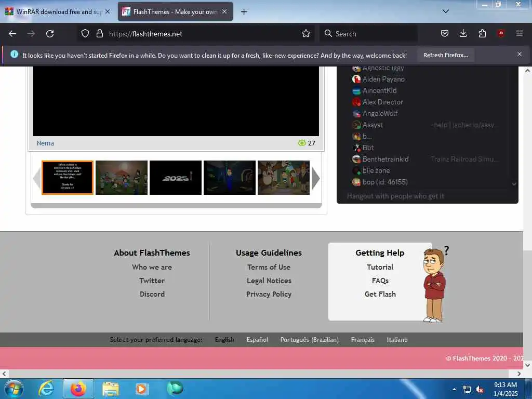Move carousel back with left arrow
532x399 pixels.
click(x=37, y=178)
